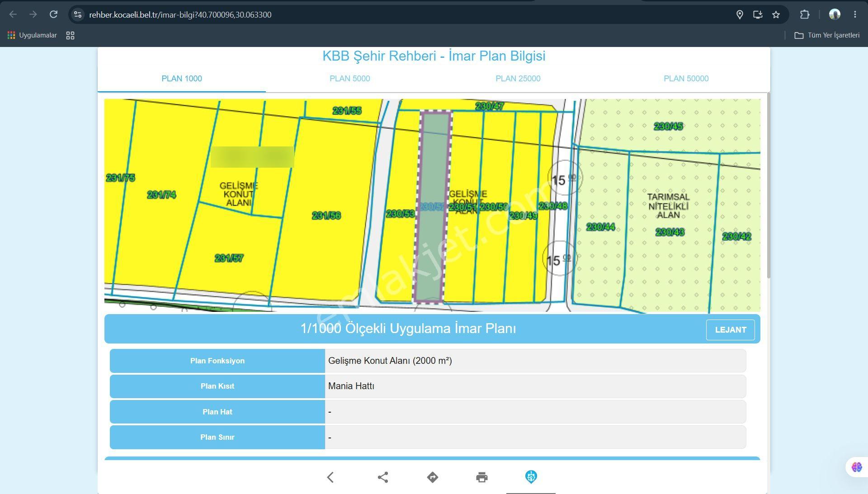This screenshot has width=868, height=494.
Task: Click the Plan Sınır header cell
Action: [217, 437]
